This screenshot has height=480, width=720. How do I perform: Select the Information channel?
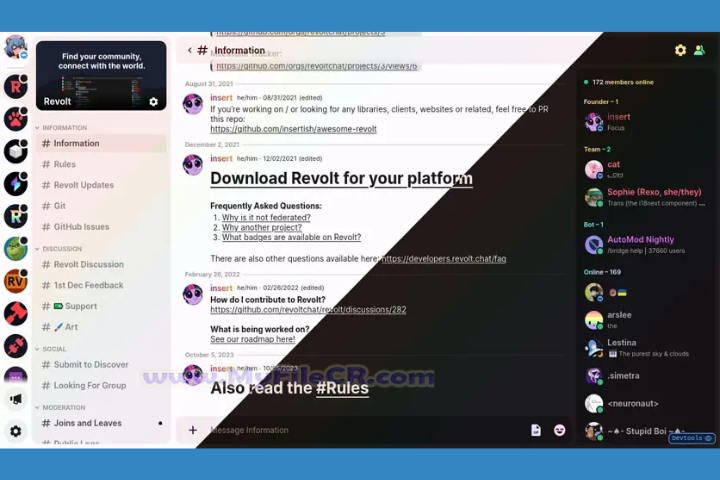(101, 143)
